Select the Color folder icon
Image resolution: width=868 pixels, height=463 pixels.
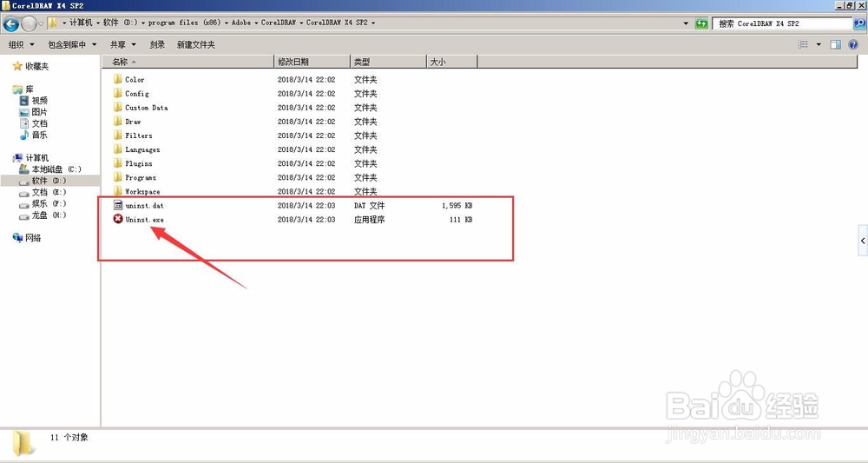click(x=117, y=79)
